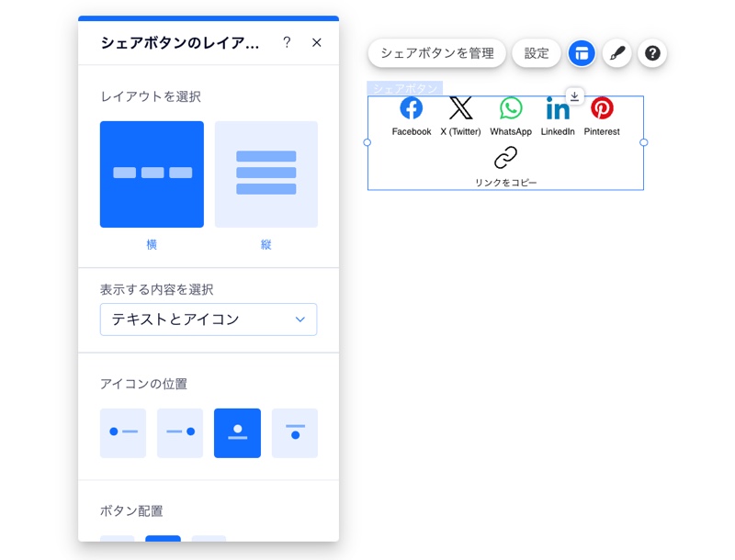Set icon position to left of text
The height and width of the screenshot is (560, 735).
click(x=123, y=432)
